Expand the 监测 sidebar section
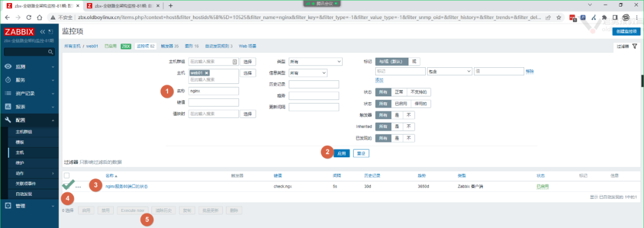This screenshot has width=644, height=228. point(52,67)
